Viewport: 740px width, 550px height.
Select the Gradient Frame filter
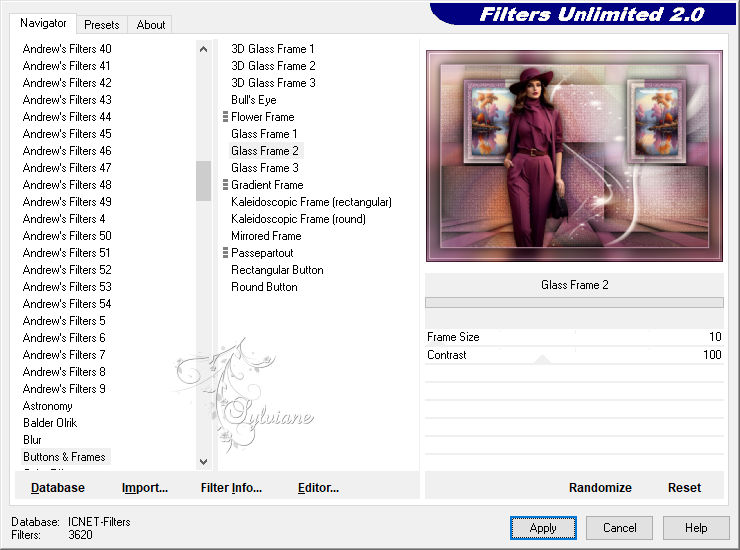(x=267, y=185)
